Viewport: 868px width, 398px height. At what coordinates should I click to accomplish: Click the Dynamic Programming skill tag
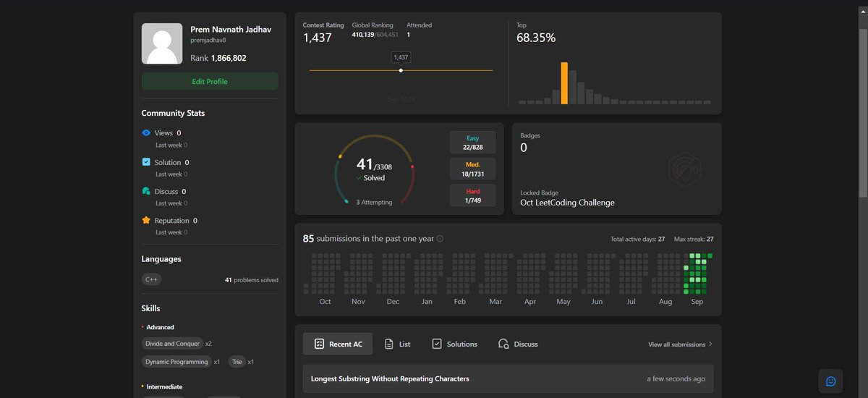pos(176,361)
